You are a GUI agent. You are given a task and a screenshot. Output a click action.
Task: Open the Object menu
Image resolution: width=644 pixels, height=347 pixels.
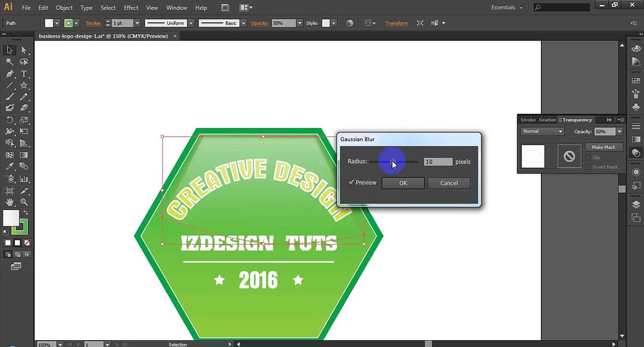[x=64, y=8]
